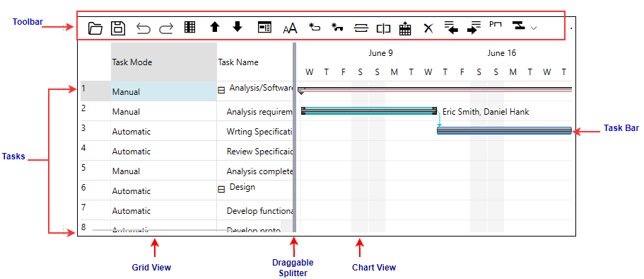Viewport: 644px width, 279px height.
Task: Click the grid's horizontal scrollbar
Action: [x=164, y=230]
